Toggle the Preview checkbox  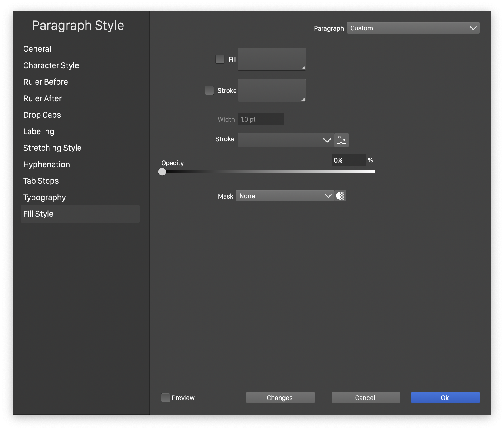point(166,398)
